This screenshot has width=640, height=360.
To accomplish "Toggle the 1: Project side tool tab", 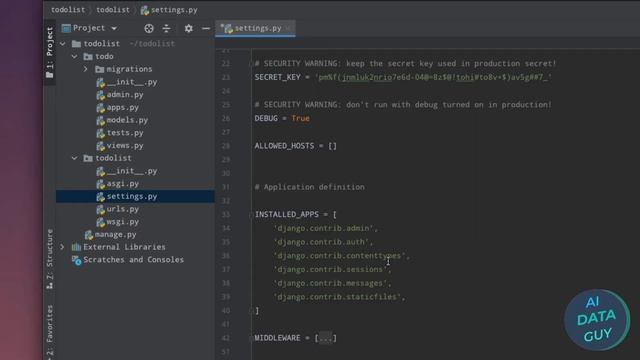I will (x=49, y=53).
